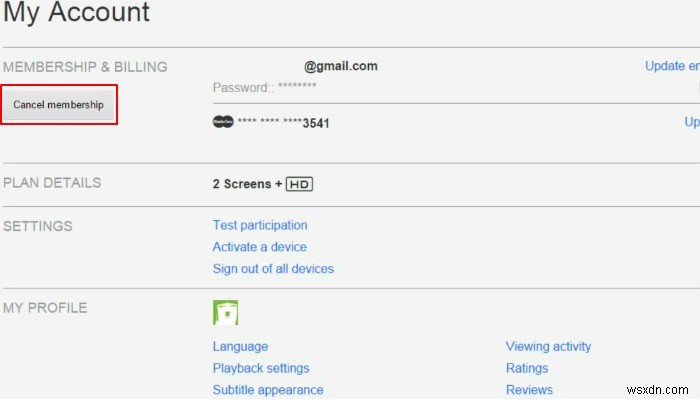Open the Language settings link
Screen dimensions: 700x400
(240, 347)
